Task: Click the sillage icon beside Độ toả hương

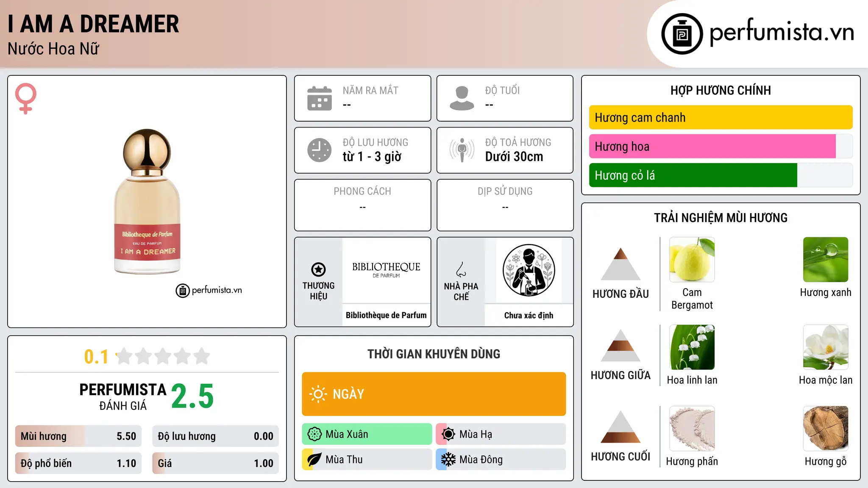Action: click(x=462, y=150)
